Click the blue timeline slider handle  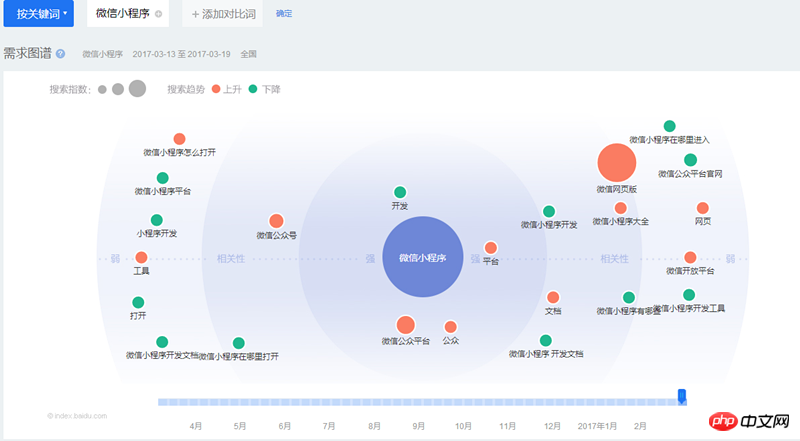682,396
